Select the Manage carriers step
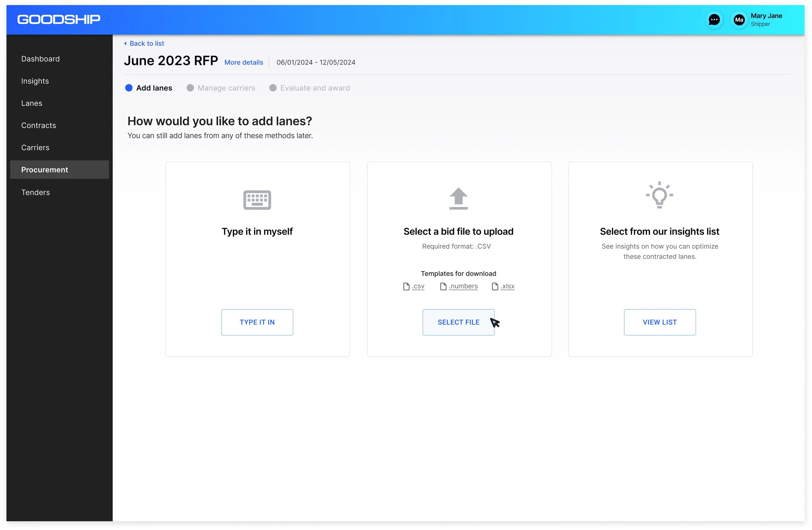Viewport: 812px width, 530px height. 226,88
